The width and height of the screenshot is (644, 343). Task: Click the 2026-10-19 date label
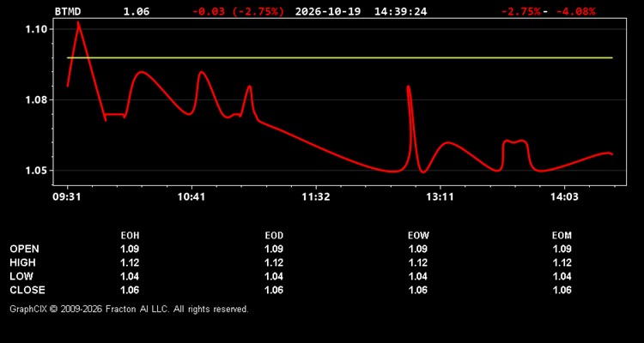point(328,11)
